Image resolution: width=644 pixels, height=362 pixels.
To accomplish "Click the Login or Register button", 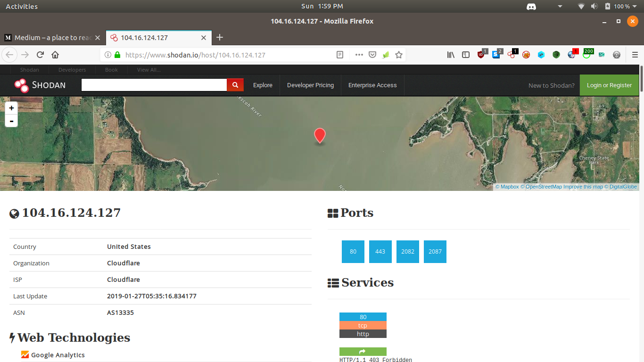I will click(x=609, y=85).
